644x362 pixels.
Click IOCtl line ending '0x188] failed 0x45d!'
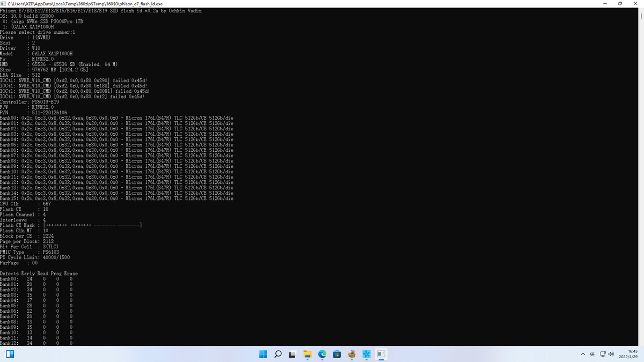tap(74, 86)
